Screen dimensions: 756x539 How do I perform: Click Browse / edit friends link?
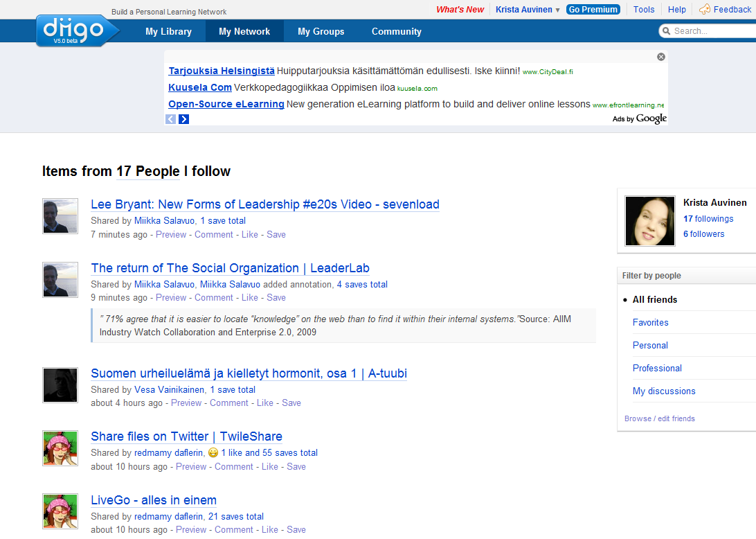click(x=660, y=419)
